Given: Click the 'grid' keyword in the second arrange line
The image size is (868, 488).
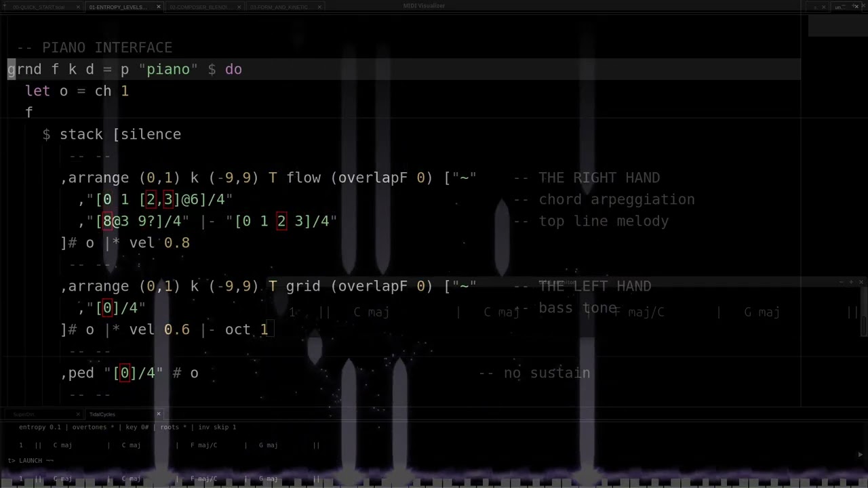Looking at the screenshot, I should pos(303,286).
